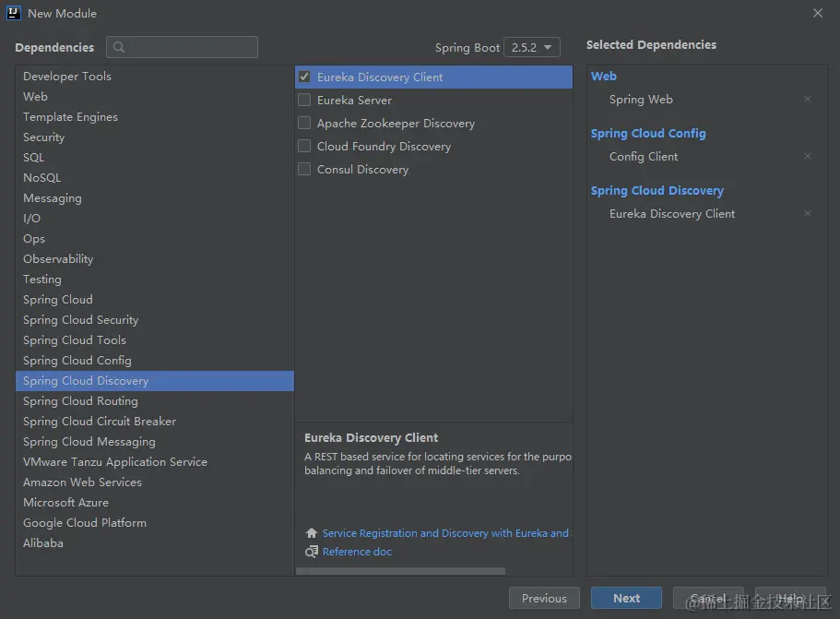The width and height of the screenshot is (840, 619).
Task: Open Spring Cloud Security category
Action: [155, 320]
